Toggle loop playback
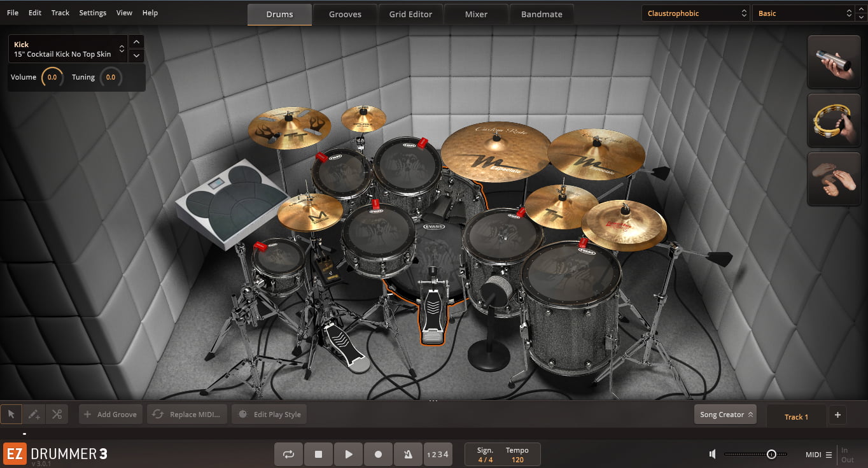The width and height of the screenshot is (868, 468). point(288,454)
